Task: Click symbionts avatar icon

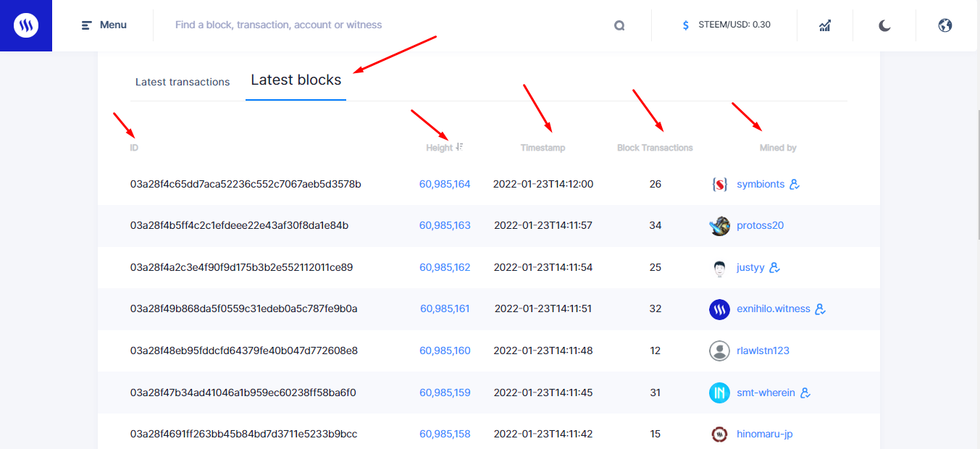Action: coord(719,185)
